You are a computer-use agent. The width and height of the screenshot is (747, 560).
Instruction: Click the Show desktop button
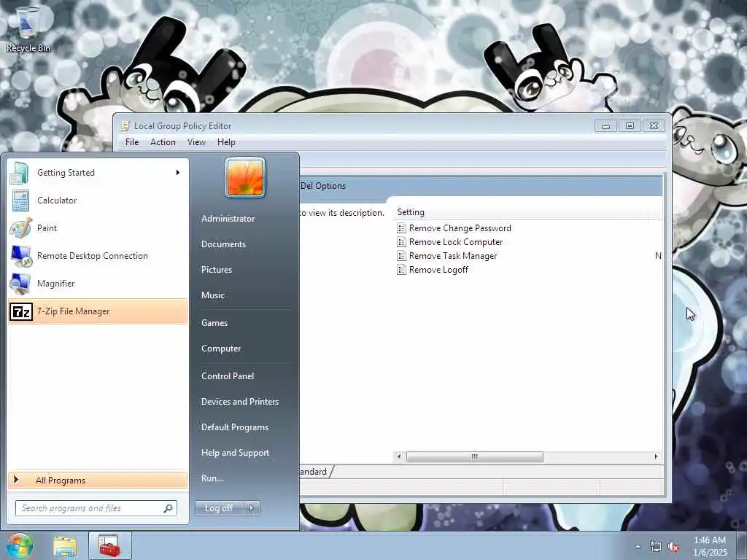coord(743,546)
